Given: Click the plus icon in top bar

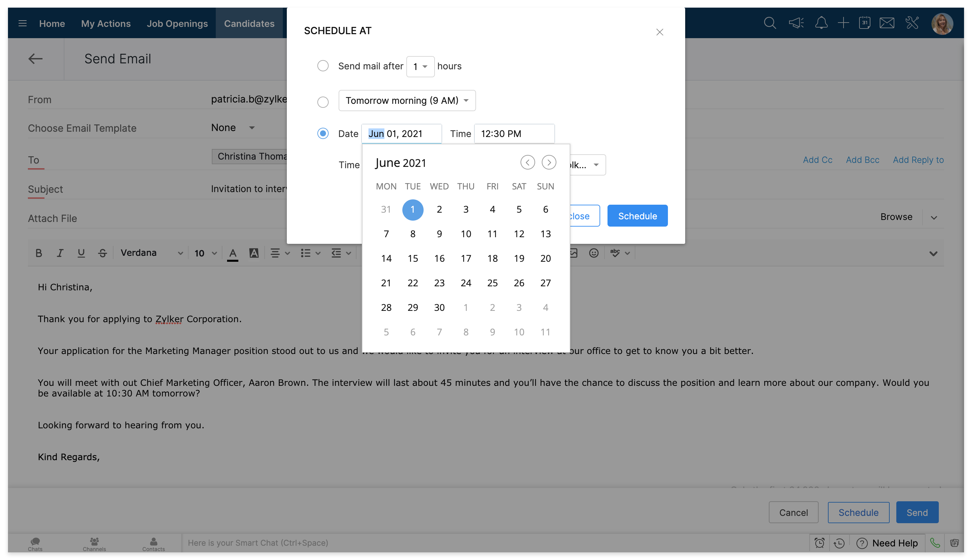Looking at the screenshot, I should (x=843, y=23).
